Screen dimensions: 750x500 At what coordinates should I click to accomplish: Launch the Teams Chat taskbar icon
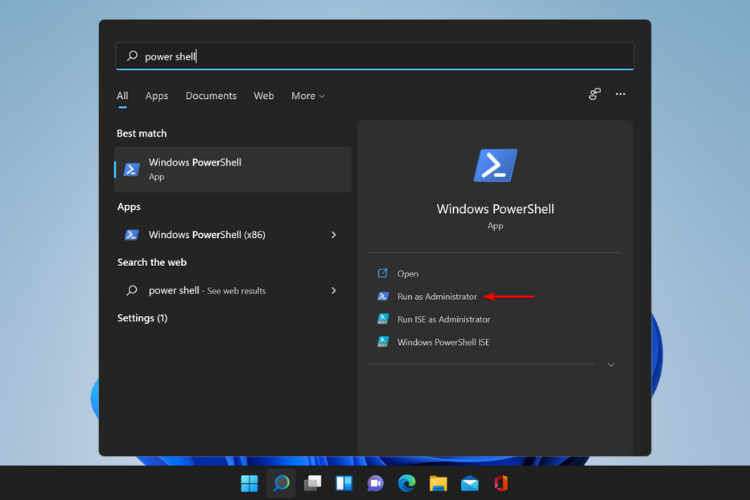coord(375,484)
